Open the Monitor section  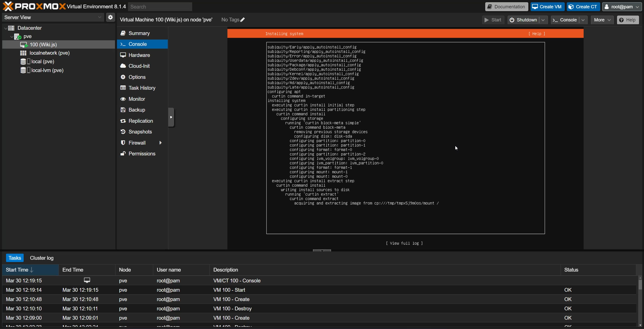pyautogui.click(x=137, y=99)
